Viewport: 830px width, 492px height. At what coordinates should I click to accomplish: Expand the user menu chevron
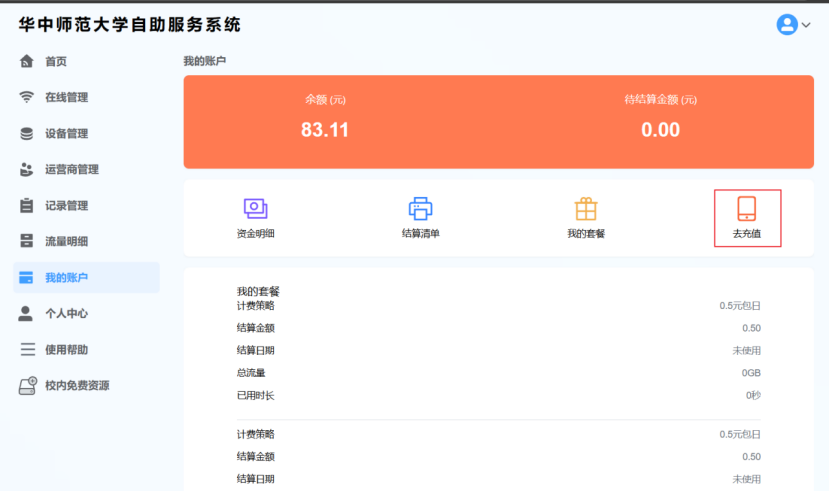point(806,25)
